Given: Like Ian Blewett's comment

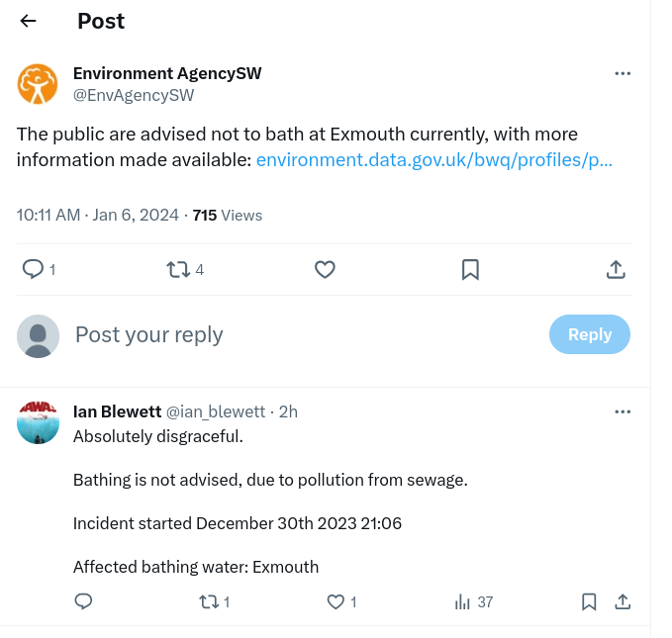Looking at the screenshot, I should tap(336, 601).
